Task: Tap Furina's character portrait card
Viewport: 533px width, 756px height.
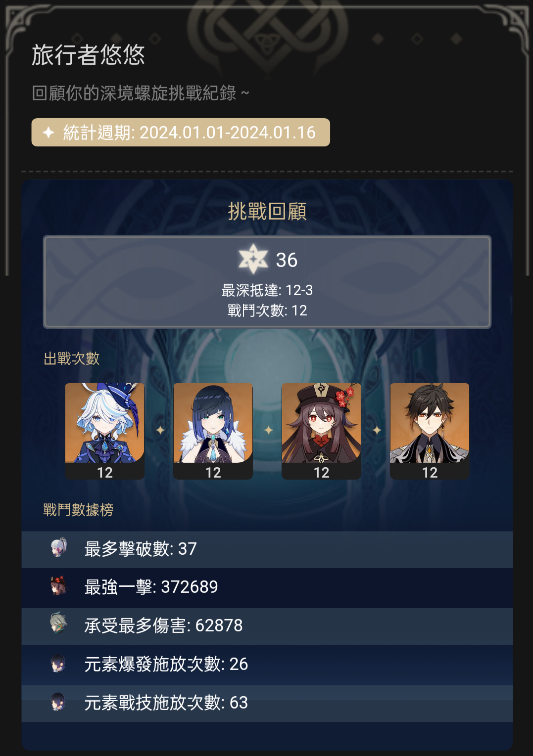Action: 105,431
